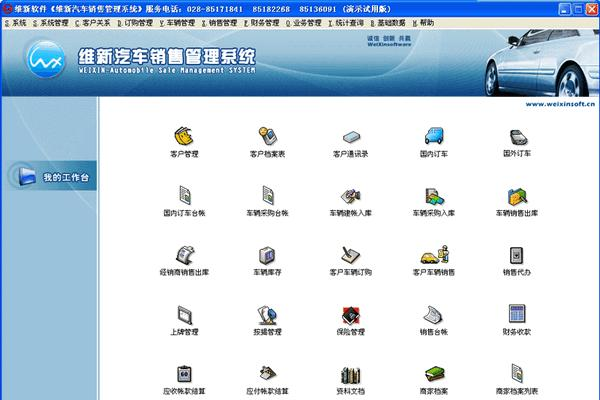This screenshot has height=400, width=600.
Task: Minimize the application window
Action: point(564,9)
